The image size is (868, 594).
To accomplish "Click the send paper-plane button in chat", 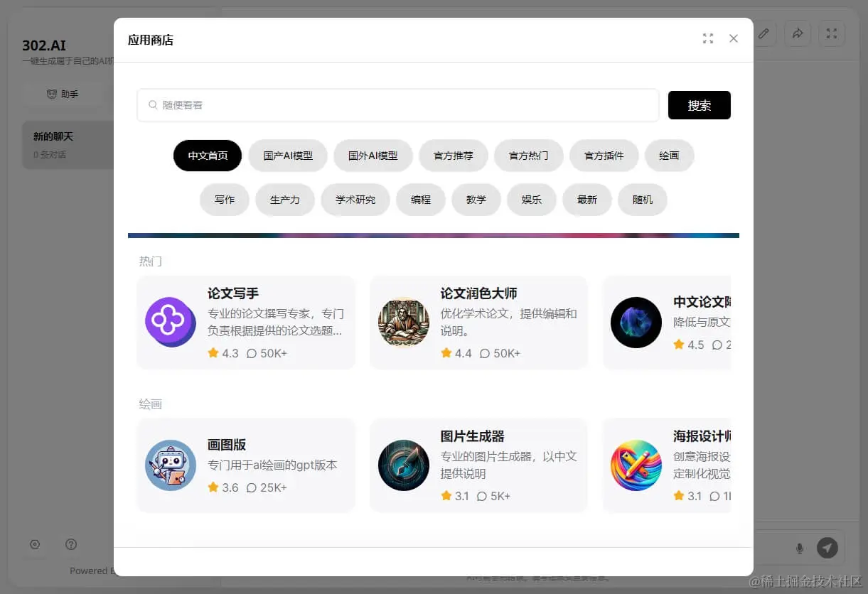I will point(827,548).
